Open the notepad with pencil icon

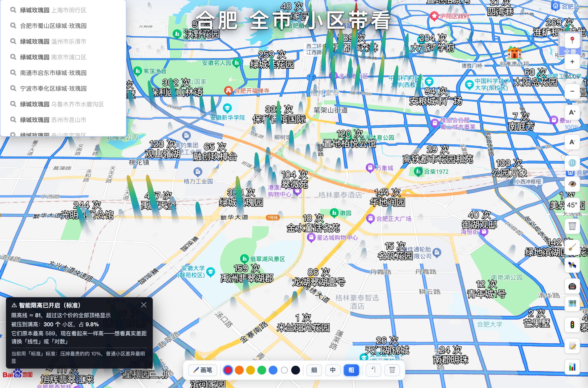pos(572,346)
